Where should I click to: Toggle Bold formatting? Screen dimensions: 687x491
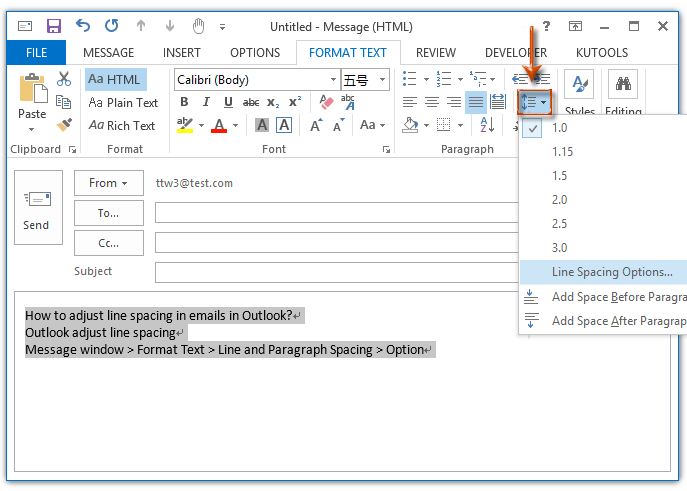[184, 102]
